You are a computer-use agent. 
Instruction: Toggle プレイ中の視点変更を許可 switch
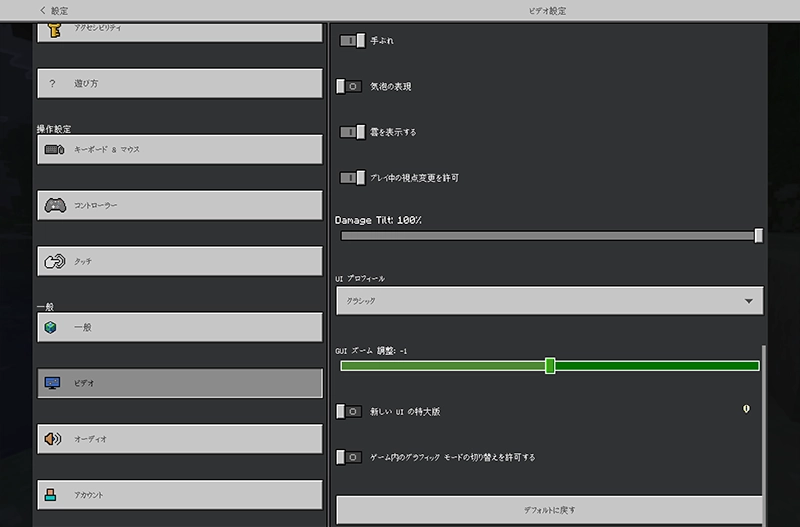(351, 178)
